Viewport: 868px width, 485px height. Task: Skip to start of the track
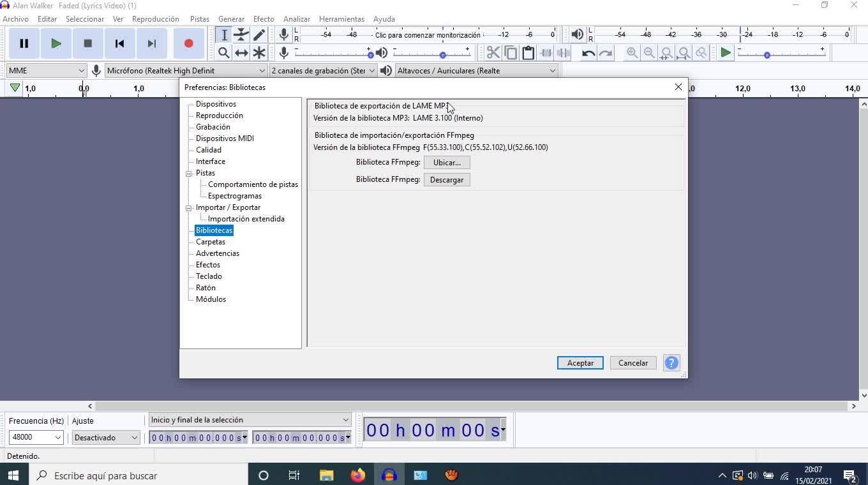point(119,43)
